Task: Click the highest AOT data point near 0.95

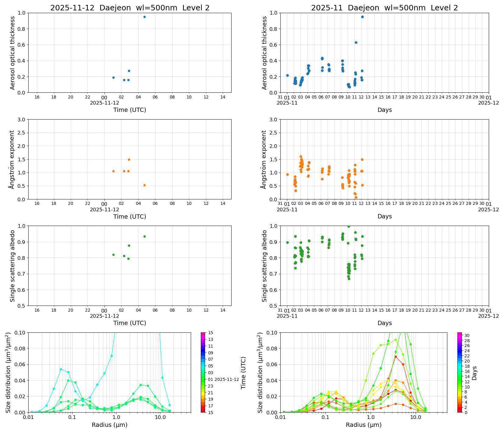Action: click(x=144, y=17)
